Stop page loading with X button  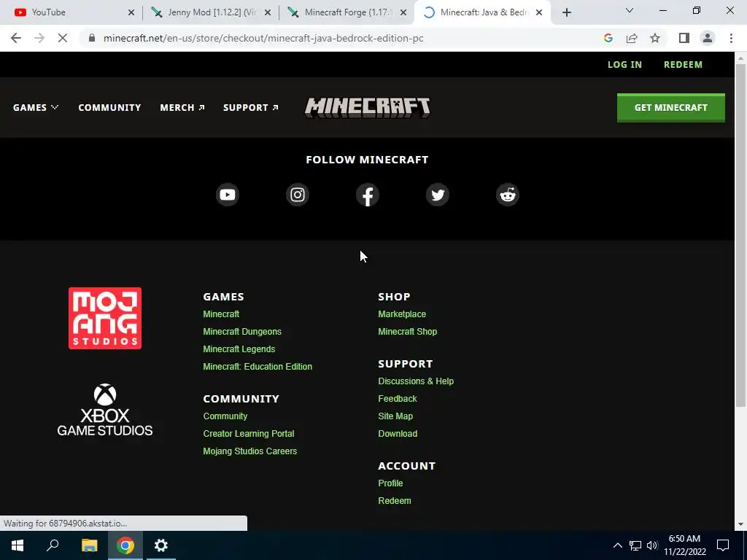(63, 38)
